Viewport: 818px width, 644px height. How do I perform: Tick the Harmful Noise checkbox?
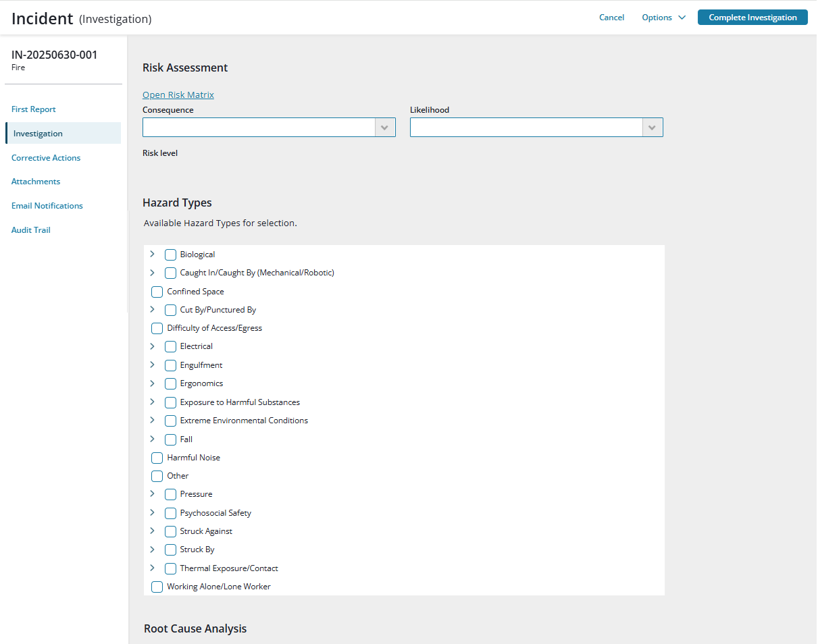pos(157,458)
